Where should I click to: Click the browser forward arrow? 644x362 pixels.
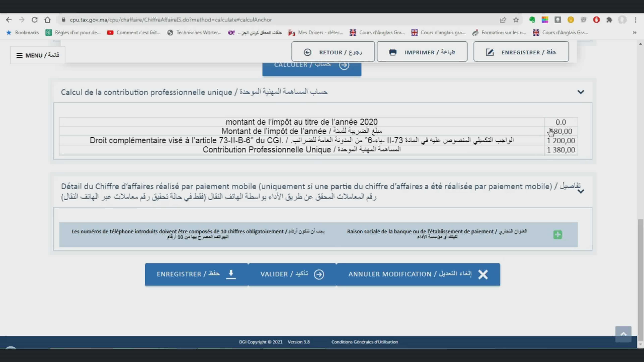tap(22, 20)
